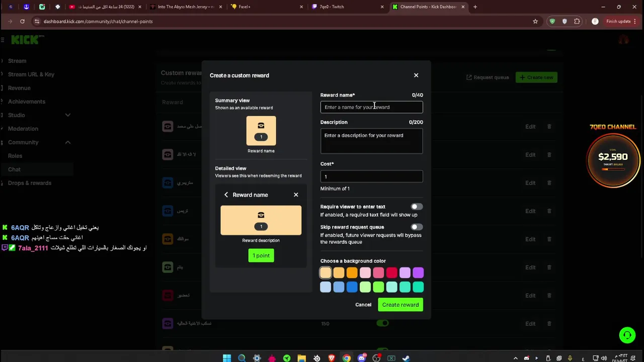Open Stream in the sidebar

pos(17,61)
